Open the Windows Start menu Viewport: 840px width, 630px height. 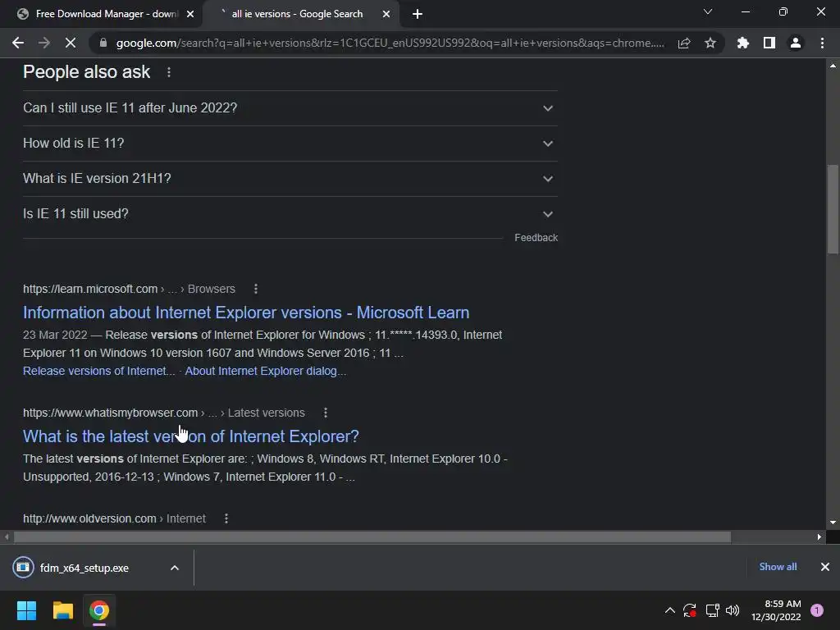(26, 610)
